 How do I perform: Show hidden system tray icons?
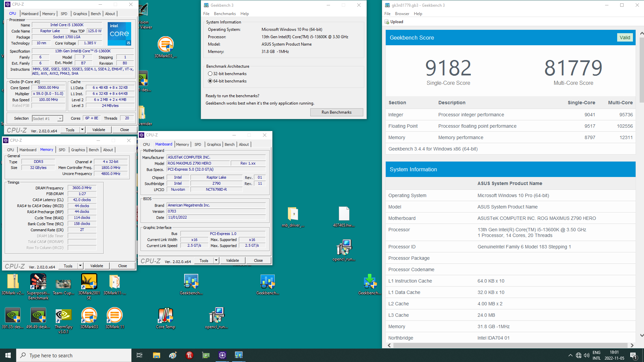click(570, 355)
